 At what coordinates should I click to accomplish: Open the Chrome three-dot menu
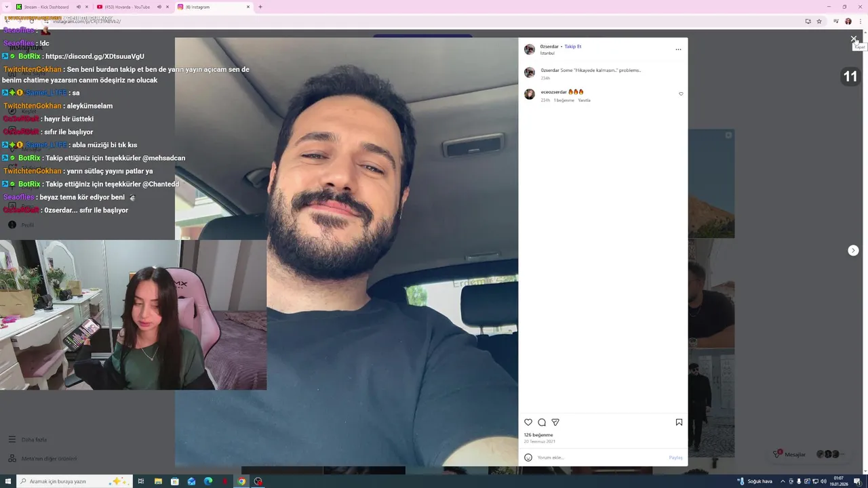(860, 21)
